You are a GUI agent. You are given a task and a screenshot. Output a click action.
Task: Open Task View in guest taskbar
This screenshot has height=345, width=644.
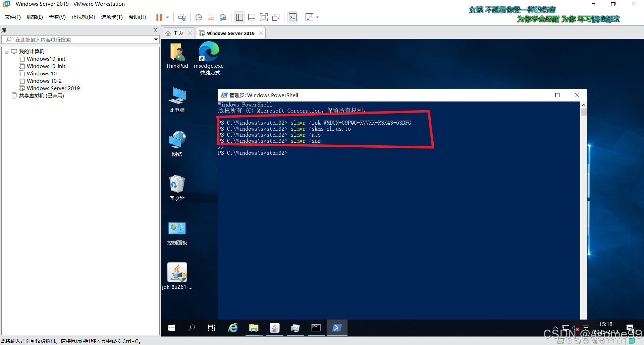pos(212,328)
